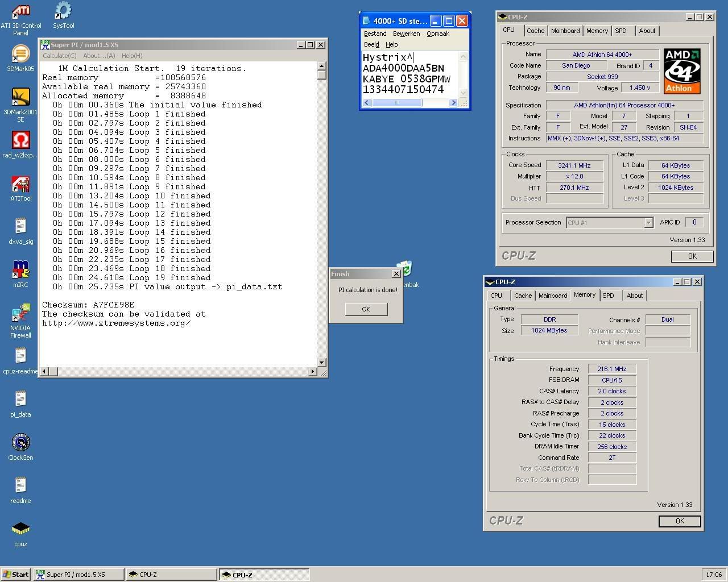
Task: Click the recycle bin icon behind Finish dialog
Action: 407,269
